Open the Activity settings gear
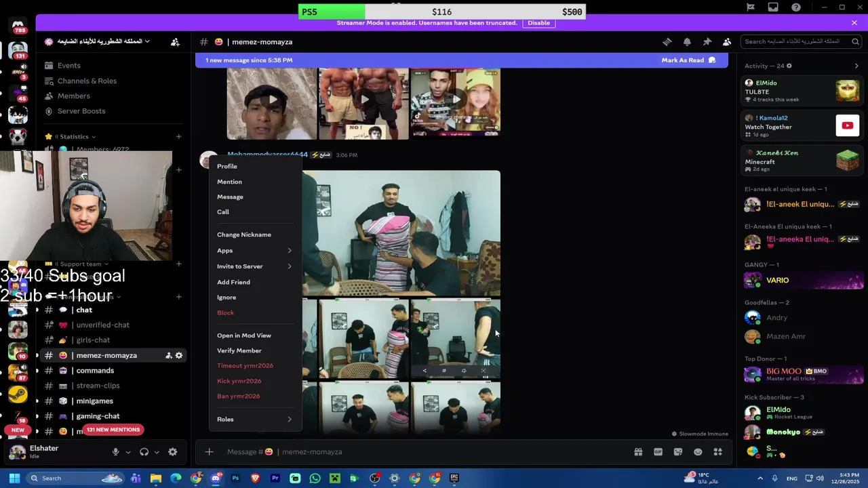Viewport: 868px width, 488px height. click(x=789, y=66)
